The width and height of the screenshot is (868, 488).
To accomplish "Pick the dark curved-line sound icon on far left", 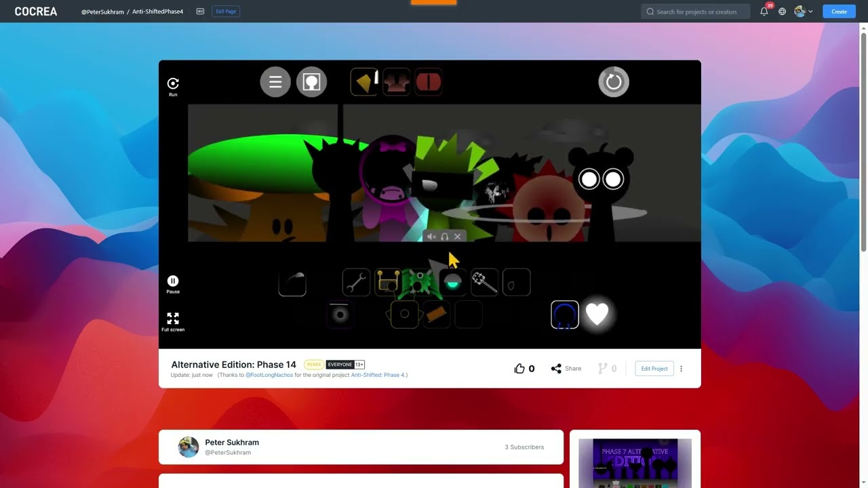I will pos(292,283).
